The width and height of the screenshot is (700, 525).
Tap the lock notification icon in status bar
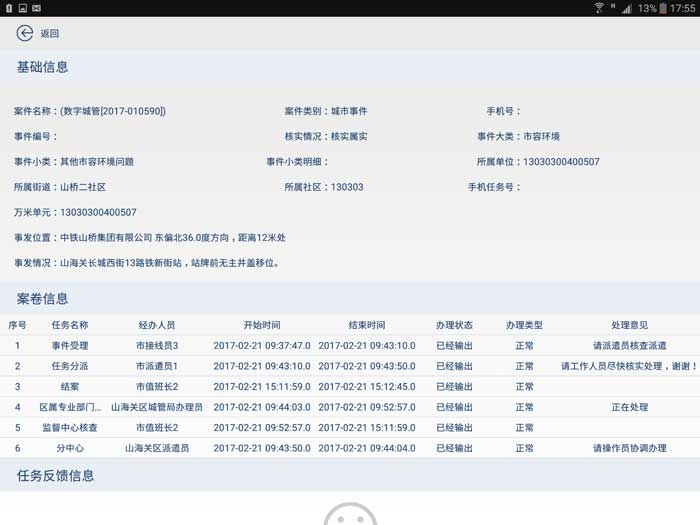coord(9,8)
